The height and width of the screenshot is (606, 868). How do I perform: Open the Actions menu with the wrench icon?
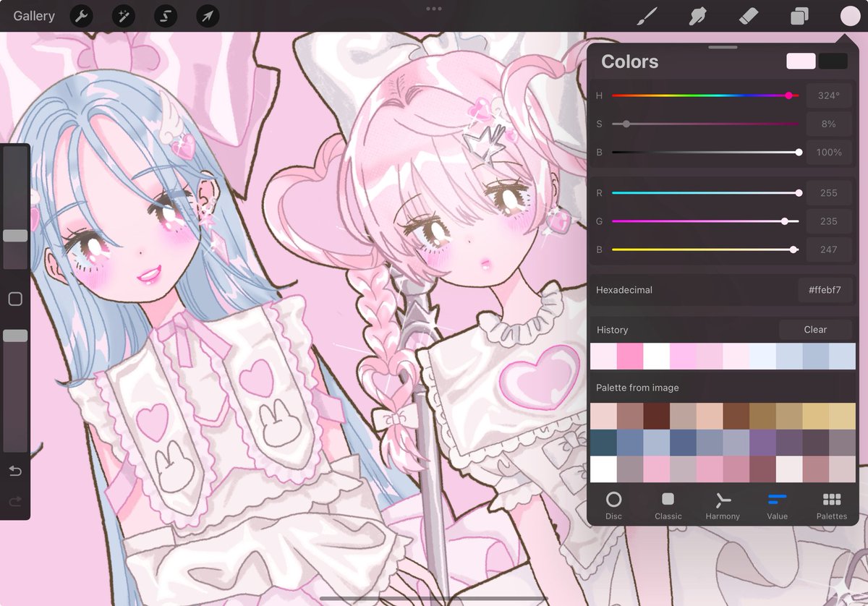tap(80, 16)
